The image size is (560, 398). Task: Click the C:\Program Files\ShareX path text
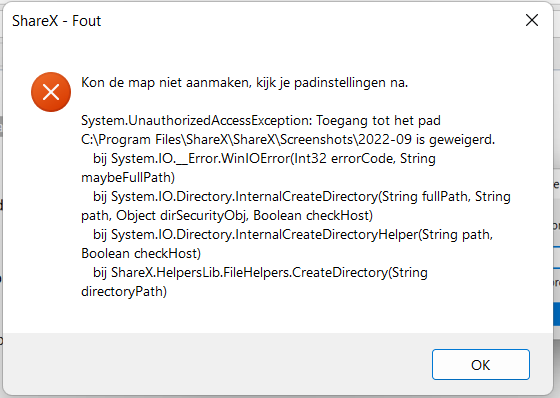coord(154,140)
